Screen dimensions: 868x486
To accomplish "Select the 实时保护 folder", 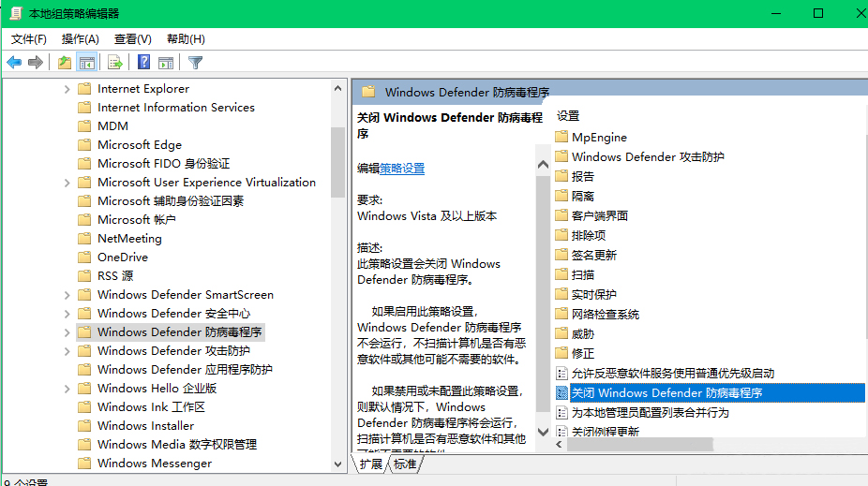I will pyautogui.click(x=594, y=294).
